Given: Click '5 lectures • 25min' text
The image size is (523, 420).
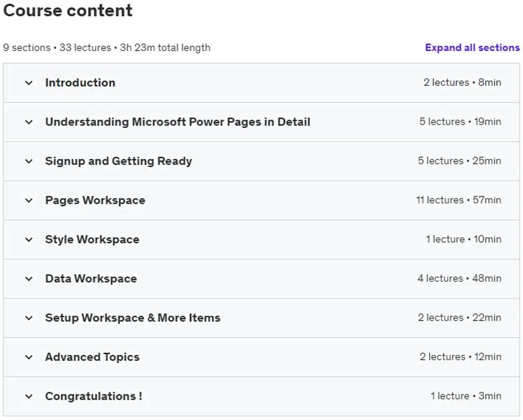Looking at the screenshot, I should point(459,160).
